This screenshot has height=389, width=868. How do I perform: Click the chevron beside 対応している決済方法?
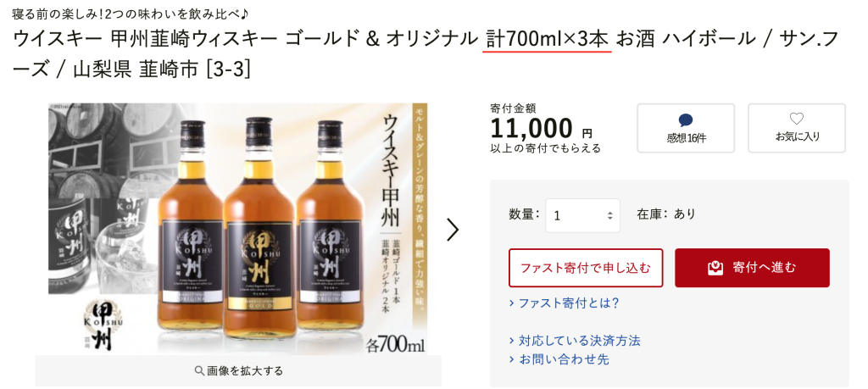pyautogui.click(x=511, y=341)
